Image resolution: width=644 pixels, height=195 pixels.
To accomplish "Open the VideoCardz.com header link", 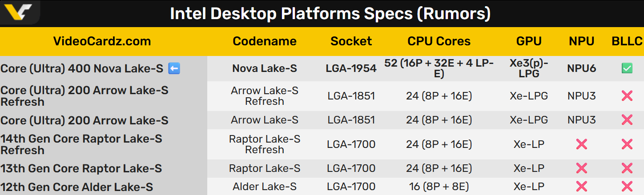I will (x=102, y=41).
